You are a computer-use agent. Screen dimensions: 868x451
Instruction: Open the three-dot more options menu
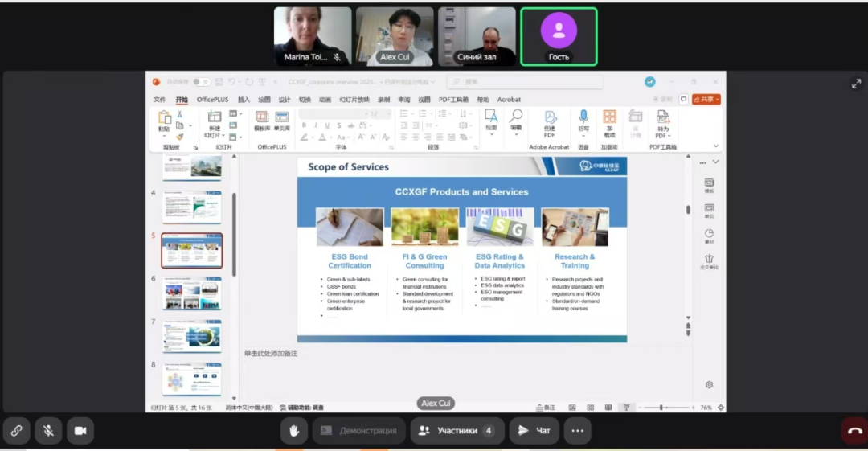[x=577, y=431]
